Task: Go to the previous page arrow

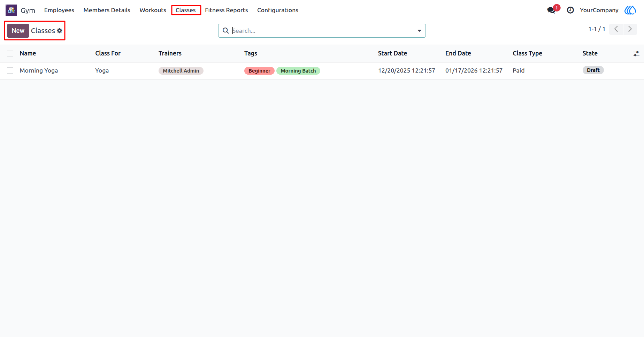Action: coord(616,29)
